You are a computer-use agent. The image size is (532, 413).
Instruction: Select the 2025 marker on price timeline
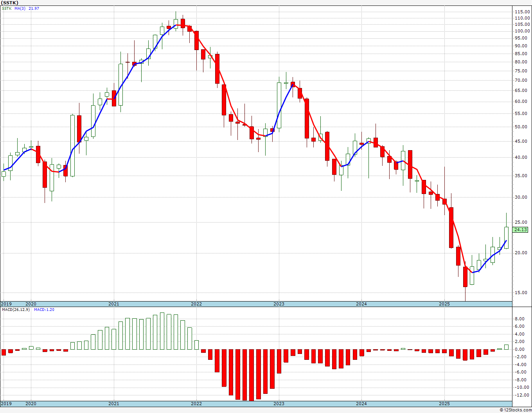click(x=444, y=304)
